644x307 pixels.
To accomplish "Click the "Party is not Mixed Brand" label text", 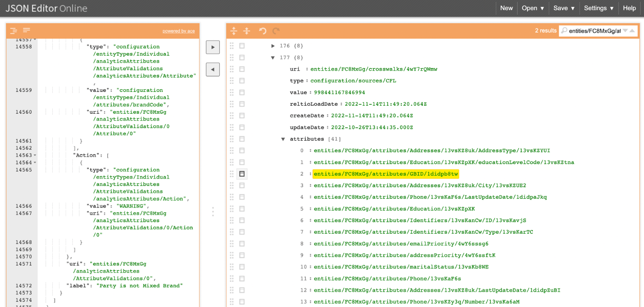I will [x=140, y=286].
